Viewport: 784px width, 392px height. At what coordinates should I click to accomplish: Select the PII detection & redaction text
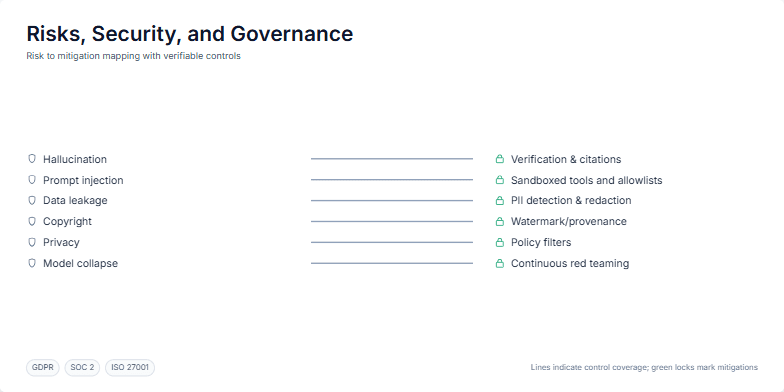coord(571,200)
